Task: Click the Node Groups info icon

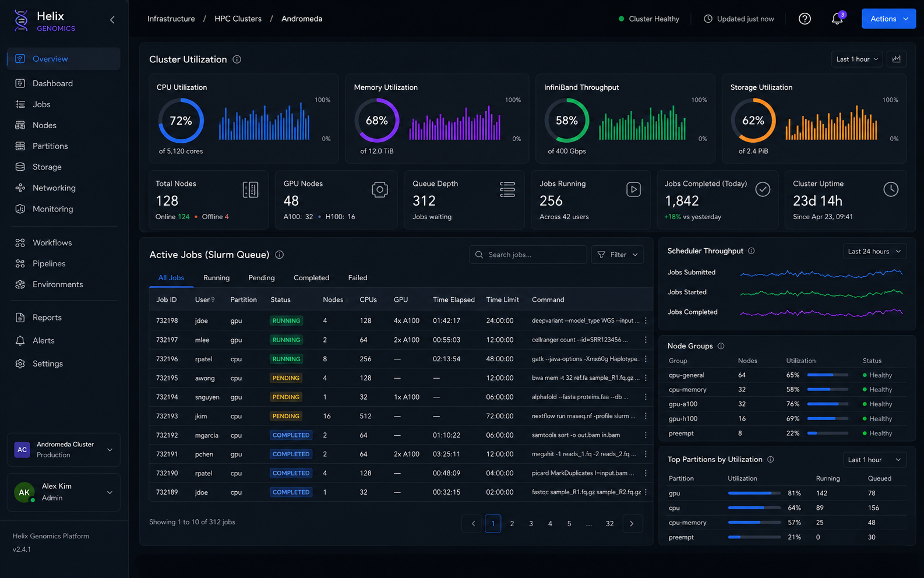Action: tap(721, 346)
